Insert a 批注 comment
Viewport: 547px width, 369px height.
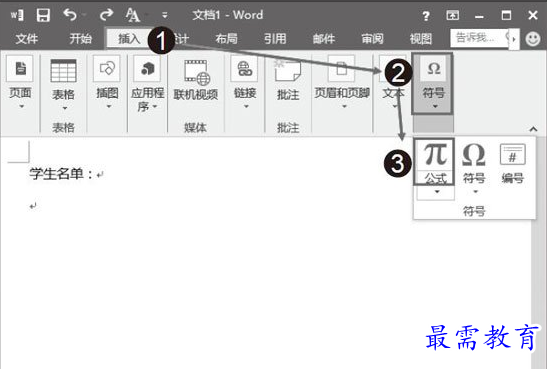(288, 80)
